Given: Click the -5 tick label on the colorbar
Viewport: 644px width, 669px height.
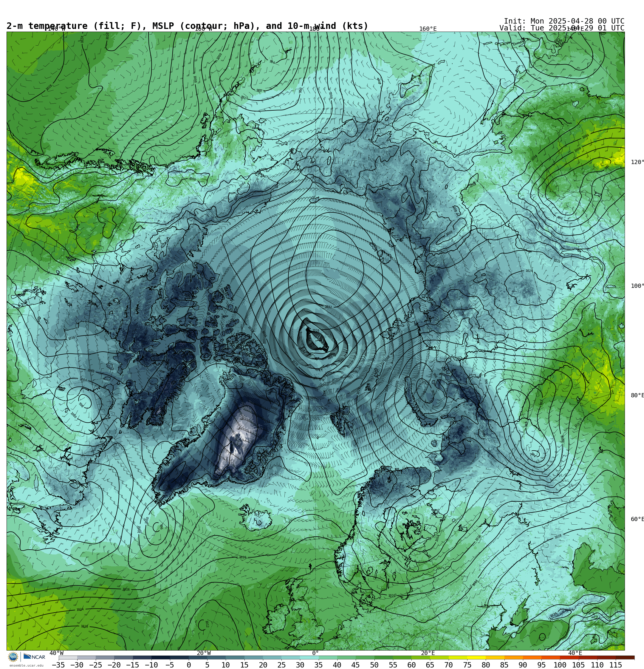Looking at the screenshot, I should [170, 665].
